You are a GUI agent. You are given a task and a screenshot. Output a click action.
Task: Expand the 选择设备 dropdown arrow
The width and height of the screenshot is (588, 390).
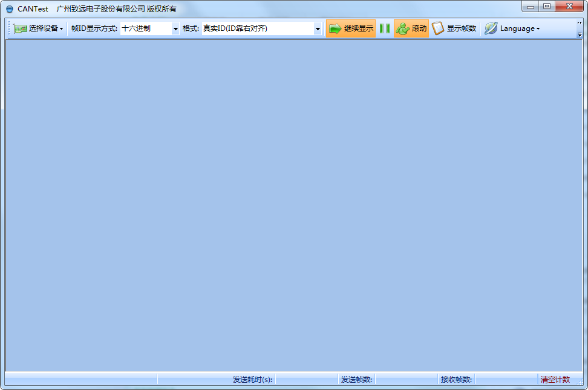click(x=61, y=29)
